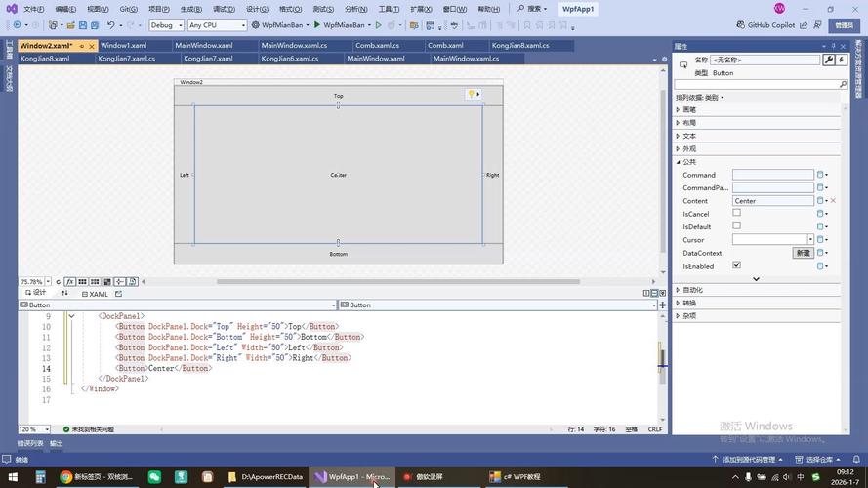
Task: Click the GitHub Copilot icon
Action: 741,25
